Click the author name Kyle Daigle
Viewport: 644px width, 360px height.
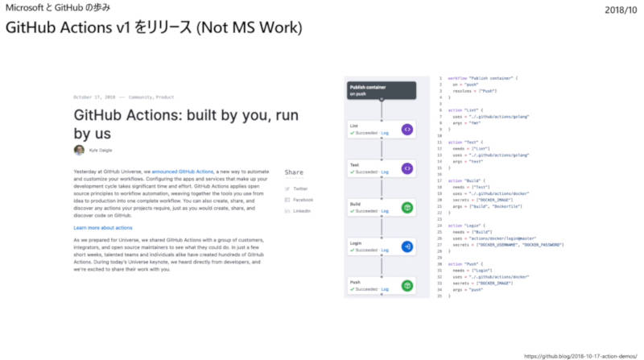[101, 150]
